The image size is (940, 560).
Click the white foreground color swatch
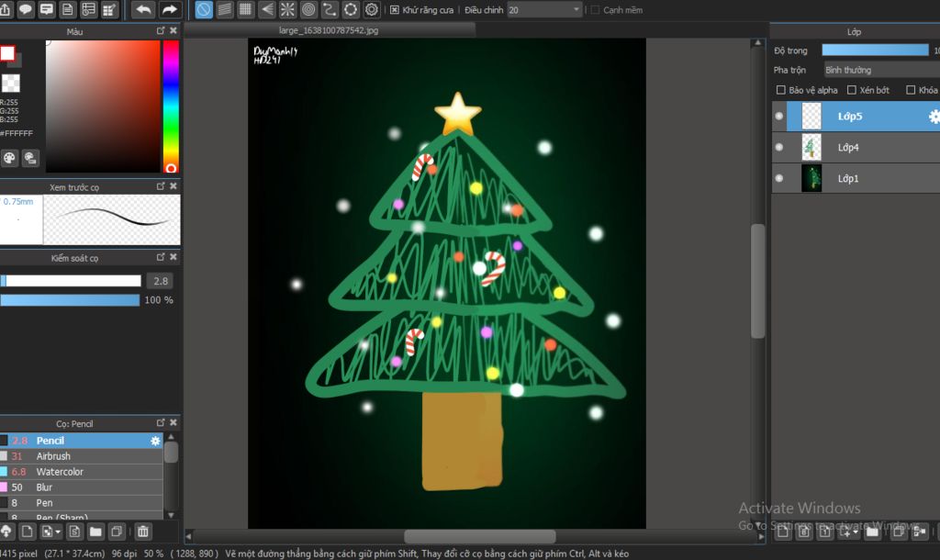coord(7,53)
